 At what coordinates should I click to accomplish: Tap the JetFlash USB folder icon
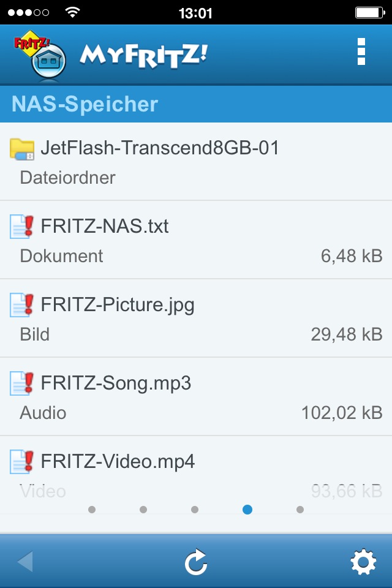click(22, 149)
